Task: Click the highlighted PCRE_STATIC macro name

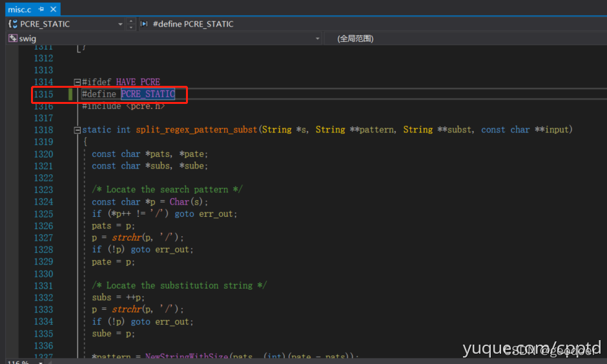Action: click(148, 94)
